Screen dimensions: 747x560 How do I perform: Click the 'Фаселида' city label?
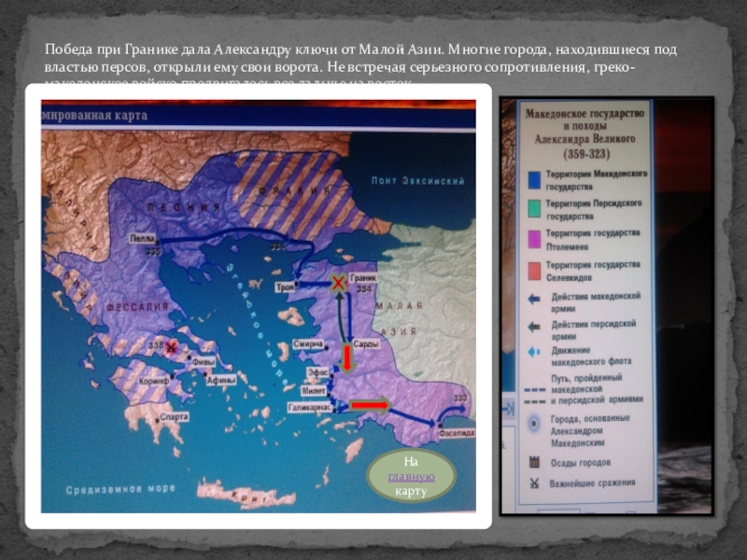pyautogui.click(x=457, y=433)
